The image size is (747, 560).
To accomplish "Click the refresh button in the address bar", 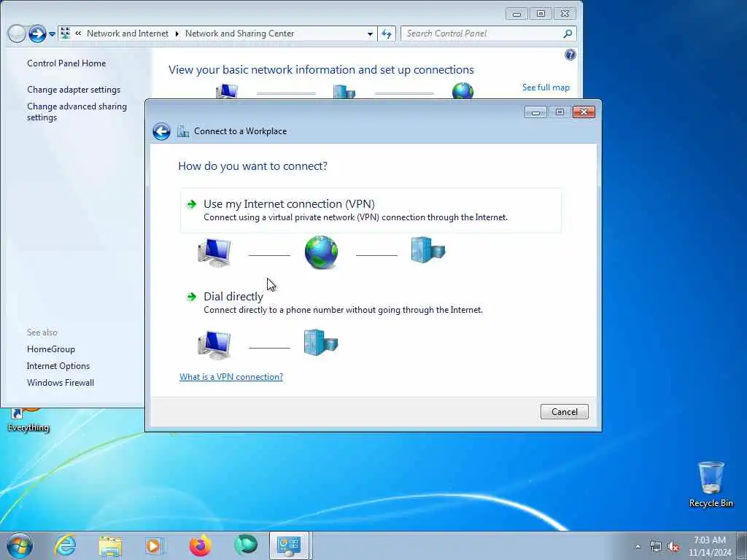I will point(387,34).
